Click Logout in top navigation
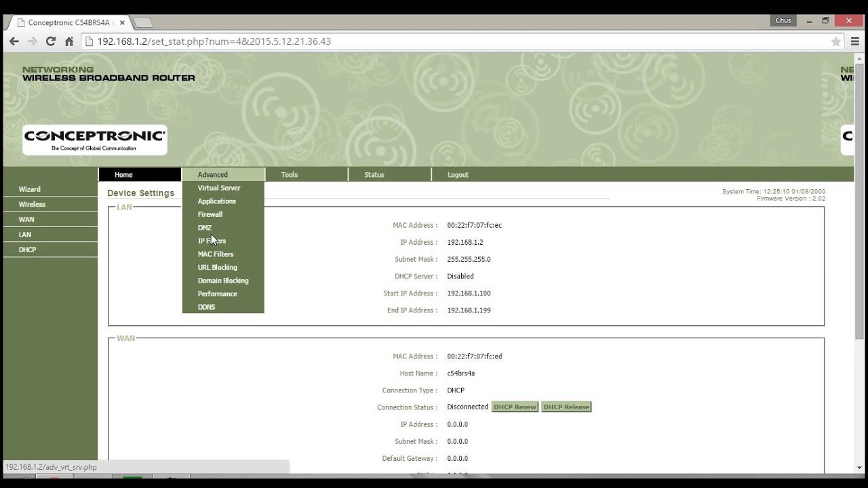 [458, 175]
